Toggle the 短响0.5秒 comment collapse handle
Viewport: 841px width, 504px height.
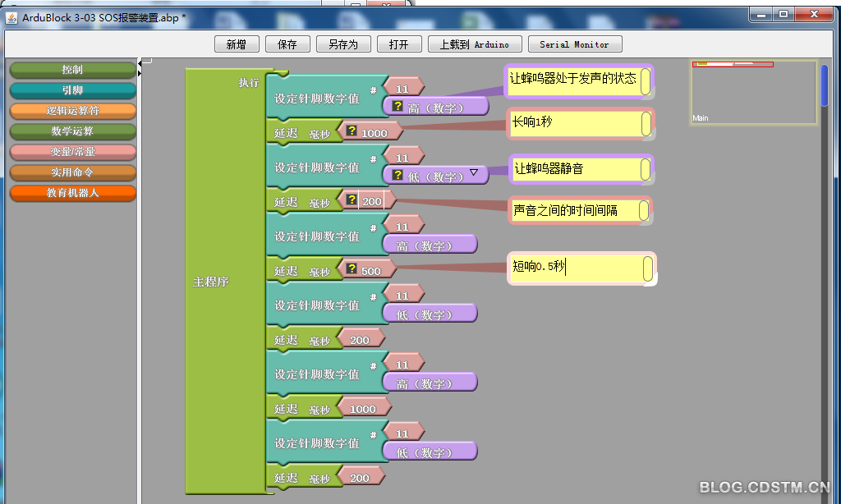point(648,268)
